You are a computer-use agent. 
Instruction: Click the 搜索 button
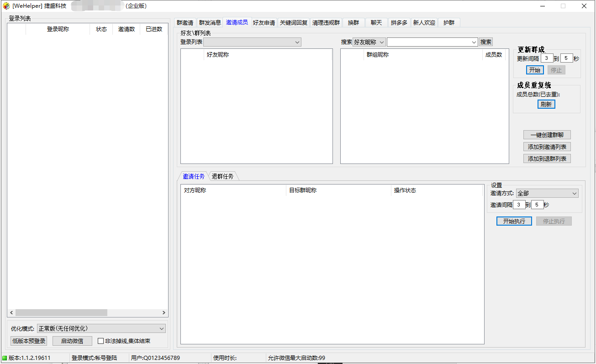tap(486, 42)
